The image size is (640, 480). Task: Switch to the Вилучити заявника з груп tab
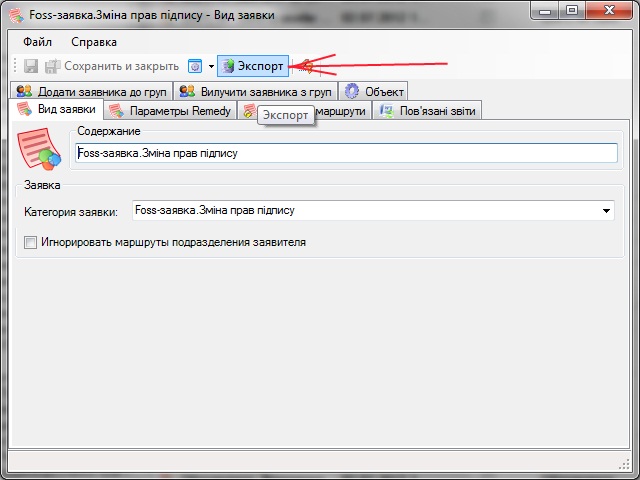[x=255, y=91]
